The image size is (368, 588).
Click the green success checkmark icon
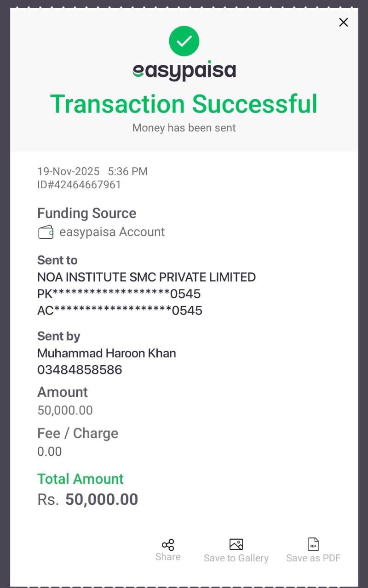(x=184, y=41)
